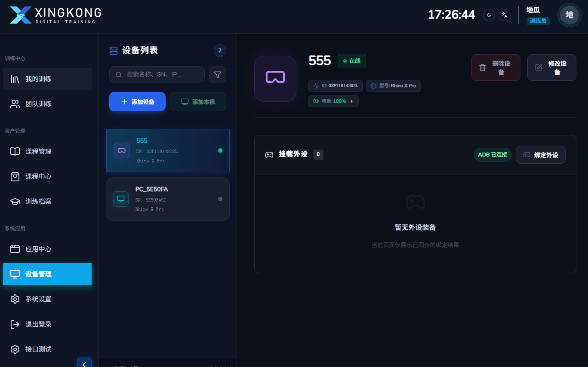Click the monitor icon of PC_5E50FA
This screenshot has width=588, height=367.
pyautogui.click(x=121, y=199)
